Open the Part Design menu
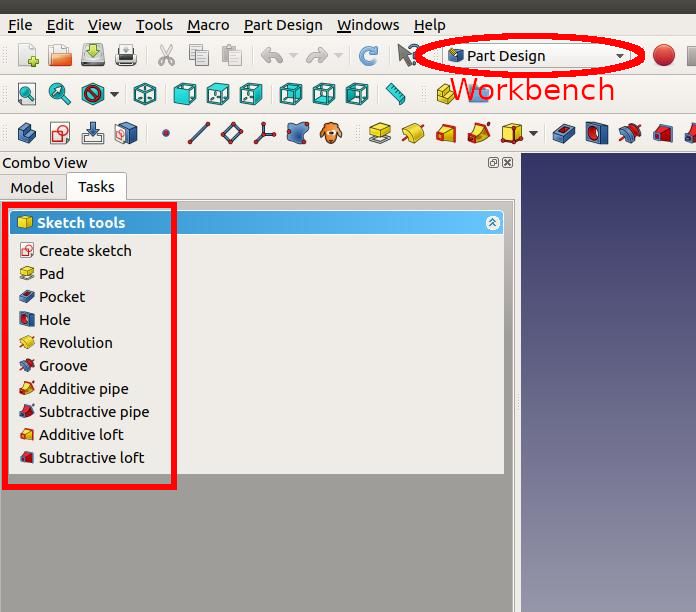The height and width of the screenshot is (612, 696). coord(283,25)
